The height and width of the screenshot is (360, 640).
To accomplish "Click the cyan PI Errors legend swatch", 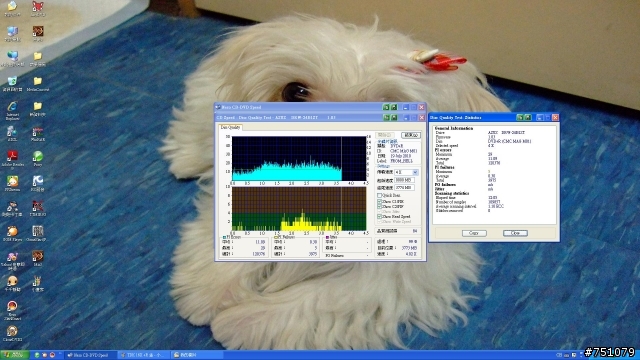I will 224,237.
